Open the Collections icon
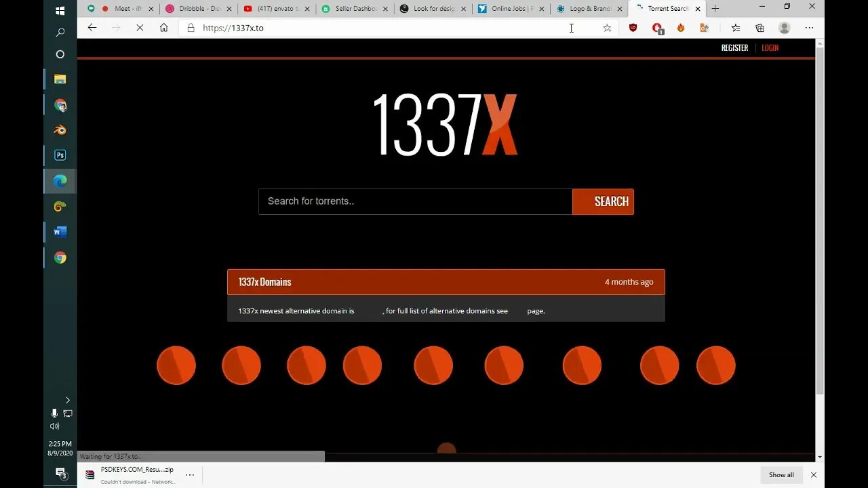 coord(760,28)
